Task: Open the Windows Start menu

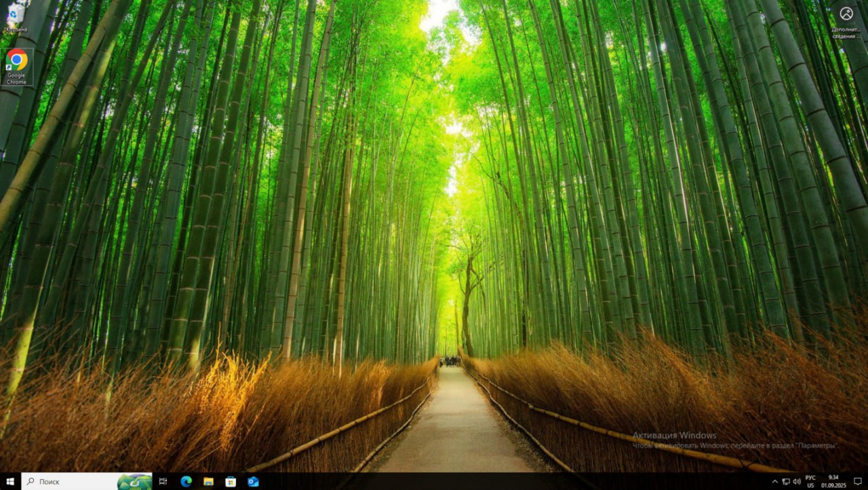Action: click(x=10, y=481)
